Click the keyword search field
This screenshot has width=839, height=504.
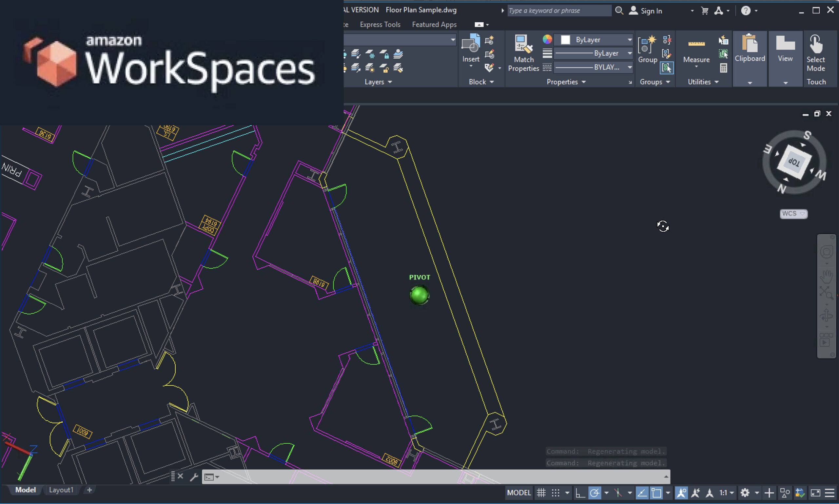(559, 10)
